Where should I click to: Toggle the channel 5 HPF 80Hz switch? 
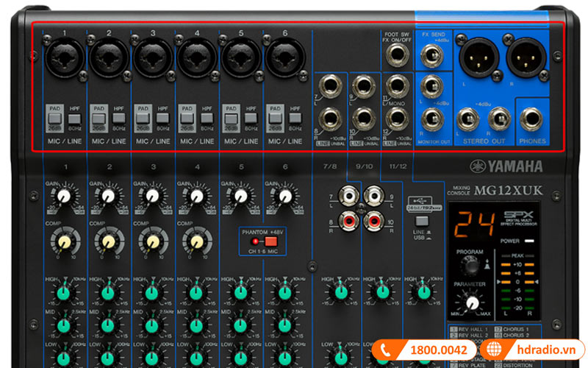click(251, 118)
